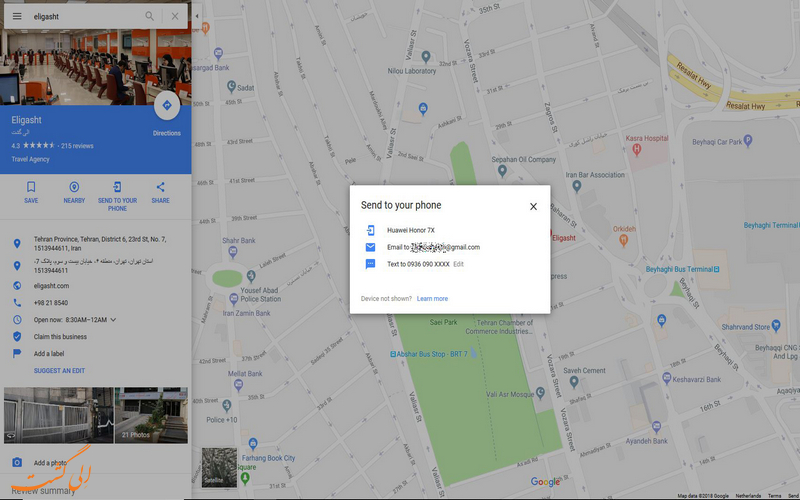Switch to Satellite view thumbnail
This screenshot has height=500, width=800.
(219, 467)
